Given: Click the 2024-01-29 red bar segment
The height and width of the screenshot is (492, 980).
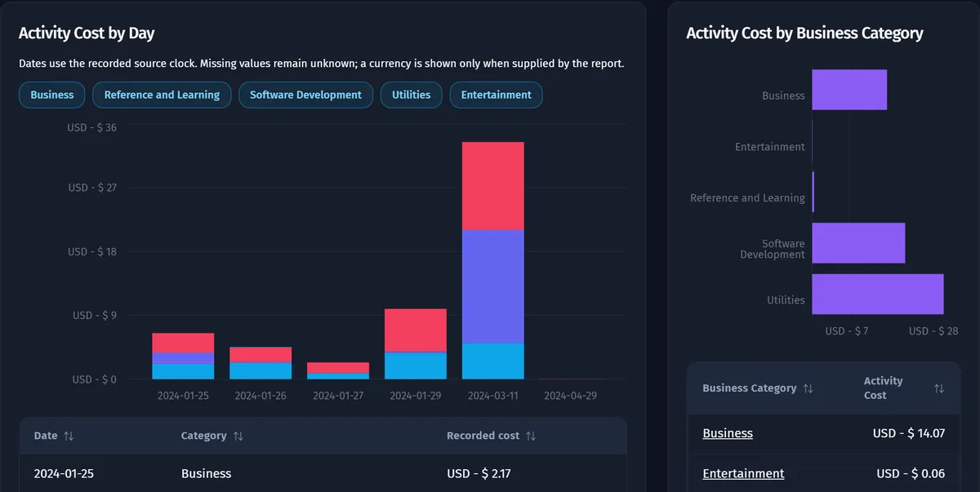Looking at the screenshot, I should pos(416,330).
